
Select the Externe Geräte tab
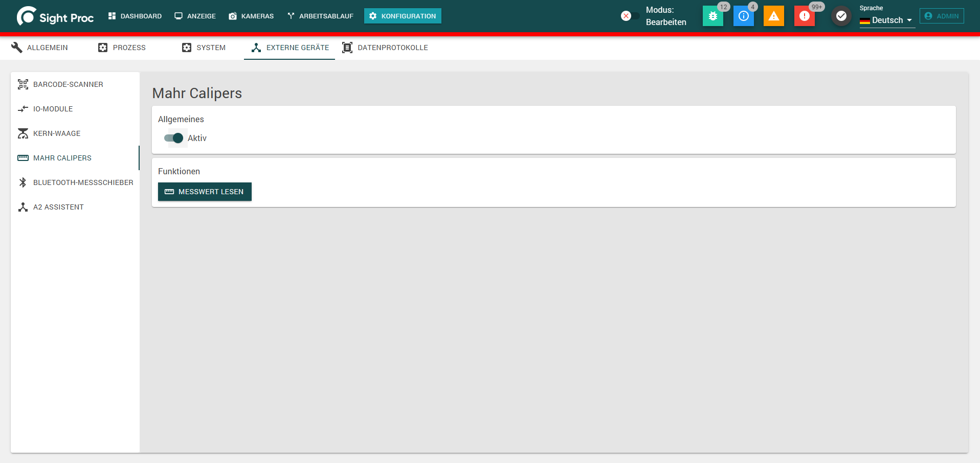[x=289, y=48]
